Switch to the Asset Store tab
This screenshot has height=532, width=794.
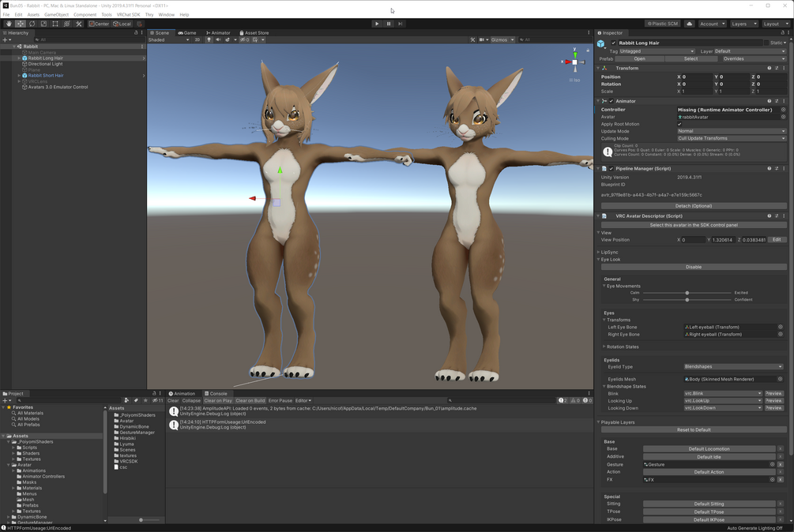pyautogui.click(x=254, y=33)
